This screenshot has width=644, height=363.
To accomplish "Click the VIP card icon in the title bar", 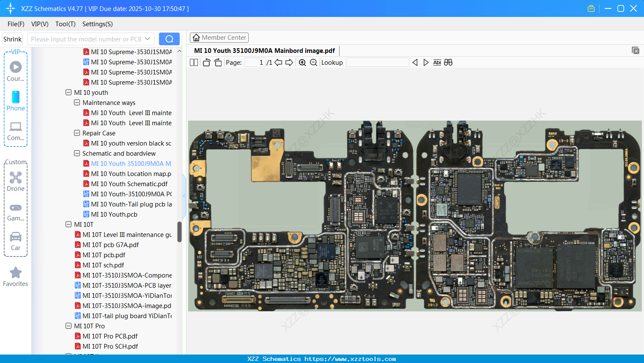I will 591,8.
